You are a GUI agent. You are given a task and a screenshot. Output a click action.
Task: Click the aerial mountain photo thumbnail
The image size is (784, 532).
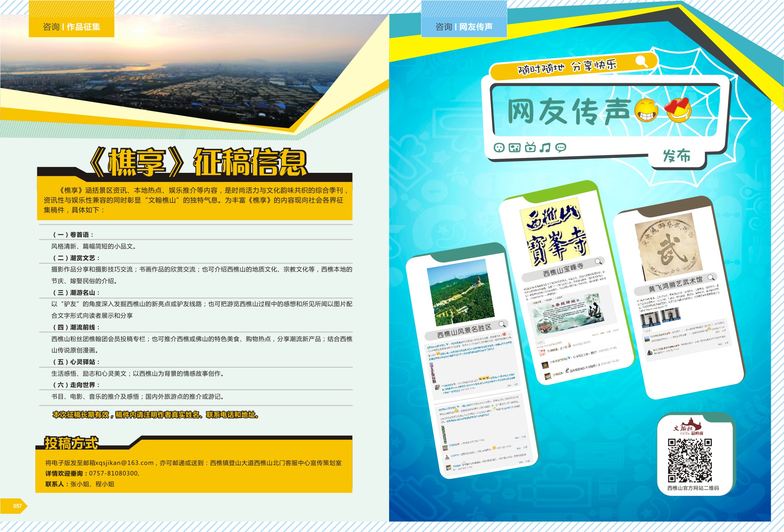pos(461,293)
